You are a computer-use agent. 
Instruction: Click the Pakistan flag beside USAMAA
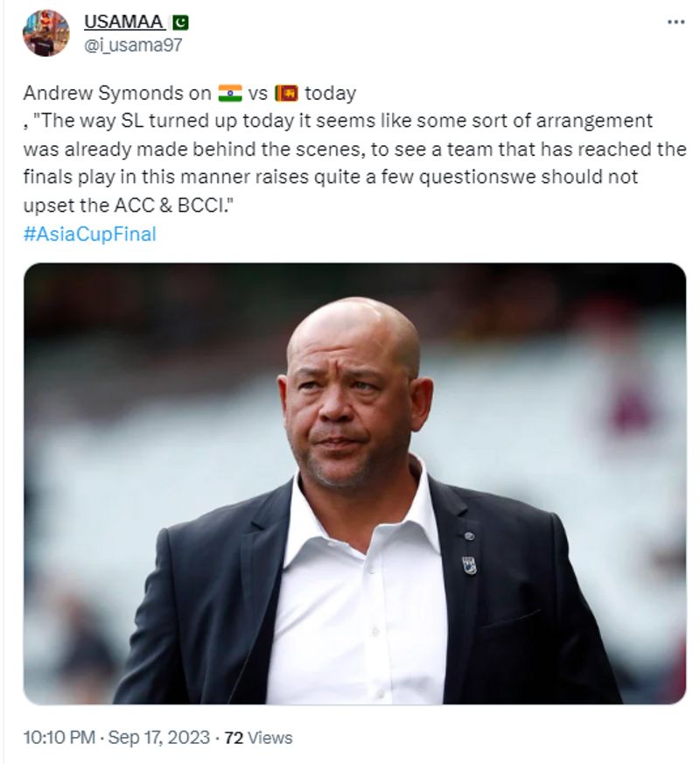pyautogui.click(x=180, y=23)
